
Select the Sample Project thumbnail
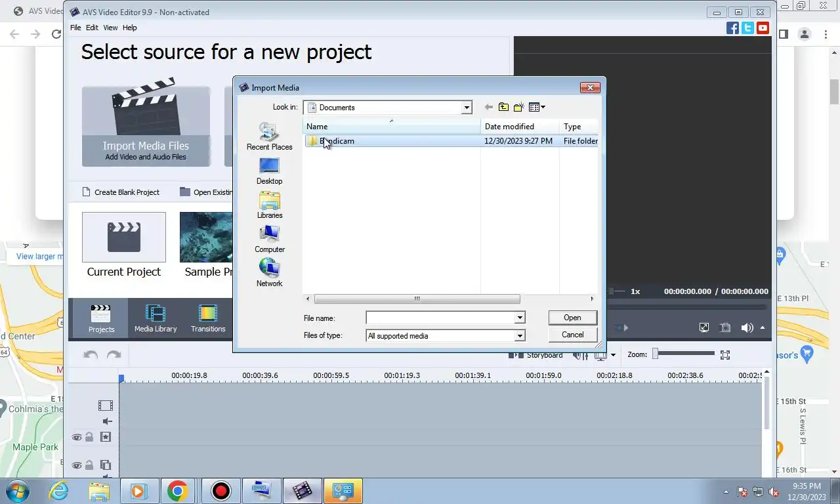point(206,237)
